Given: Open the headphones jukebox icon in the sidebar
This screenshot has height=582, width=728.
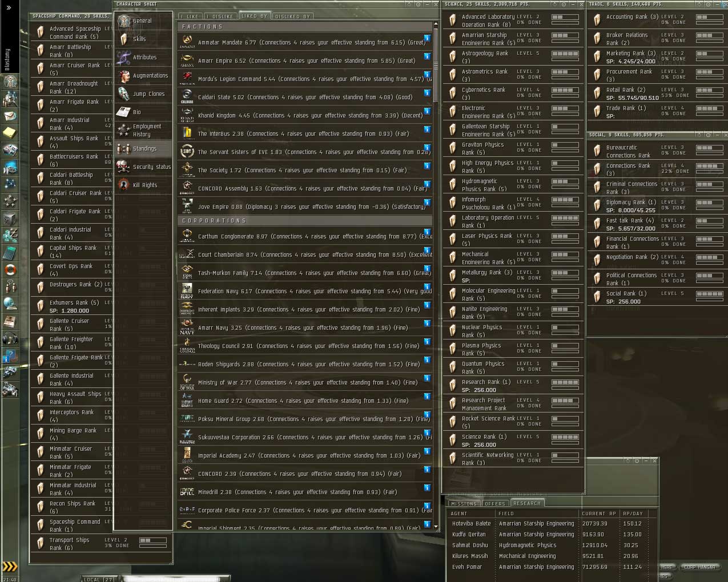Looking at the screenshot, I should [x=10, y=338].
